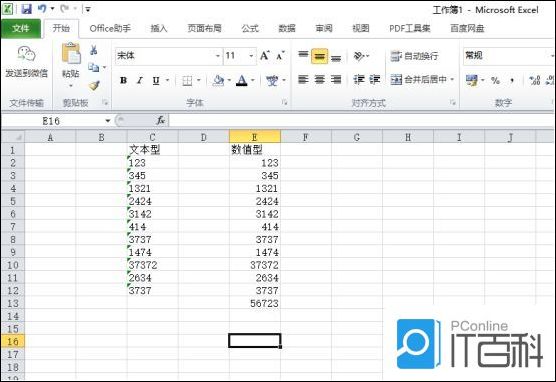Open the 宋体 font name dropdown

[218, 56]
